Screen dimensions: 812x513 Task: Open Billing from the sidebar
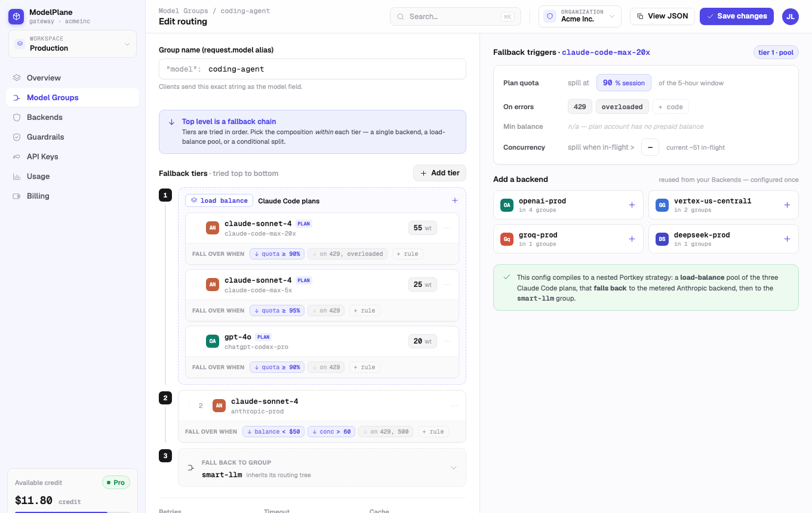tap(72, 196)
